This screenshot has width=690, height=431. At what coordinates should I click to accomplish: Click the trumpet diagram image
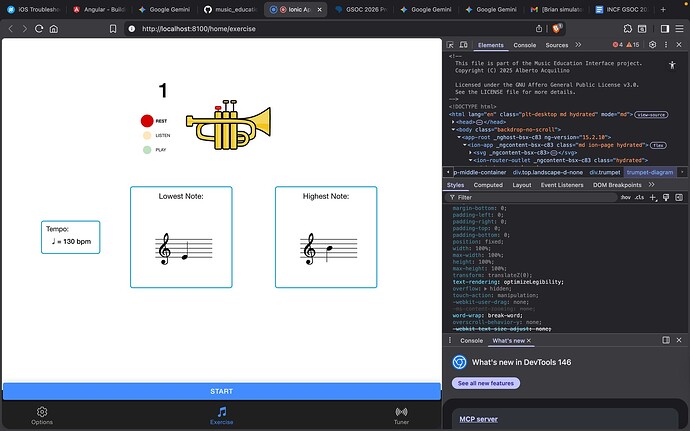[230, 123]
